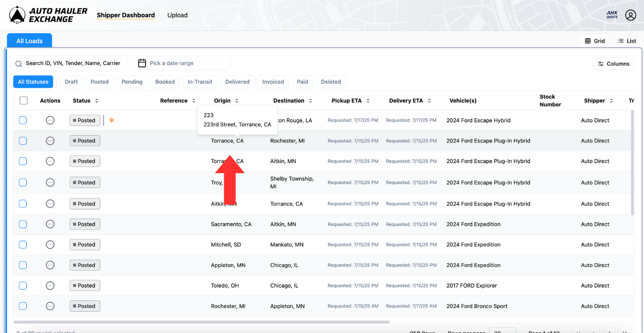This screenshot has height=333, width=644.
Task: Click the 2017 FORD Explorer vehicle cell
Action: 472,286
